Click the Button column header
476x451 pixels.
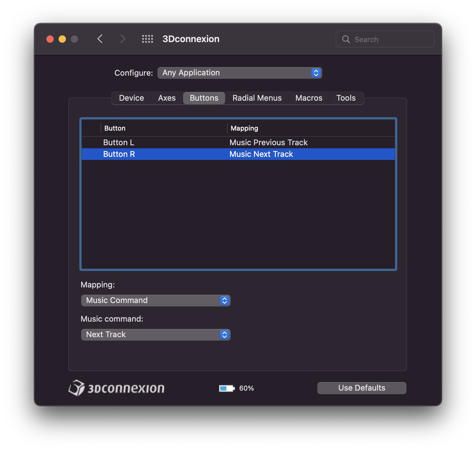(x=164, y=128)
